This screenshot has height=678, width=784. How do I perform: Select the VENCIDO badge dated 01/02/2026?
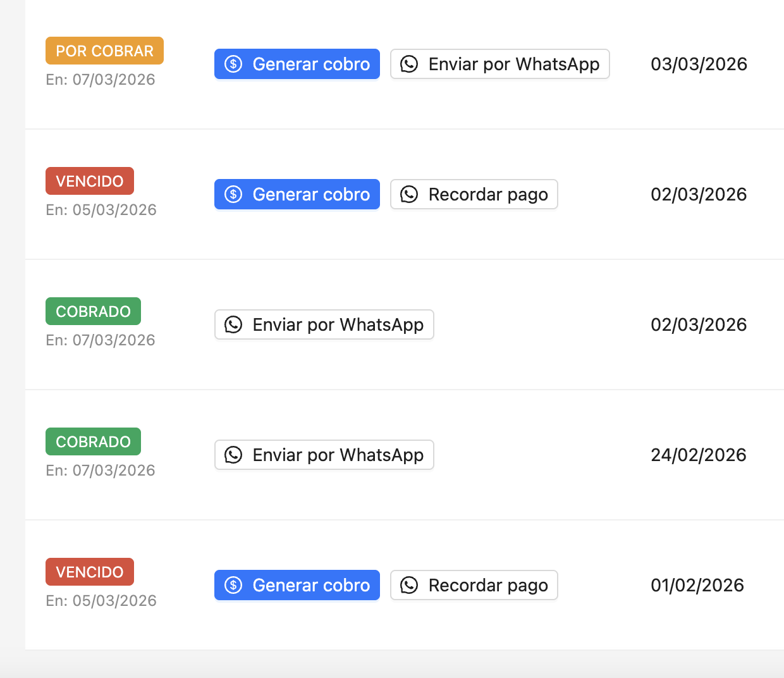89,572
